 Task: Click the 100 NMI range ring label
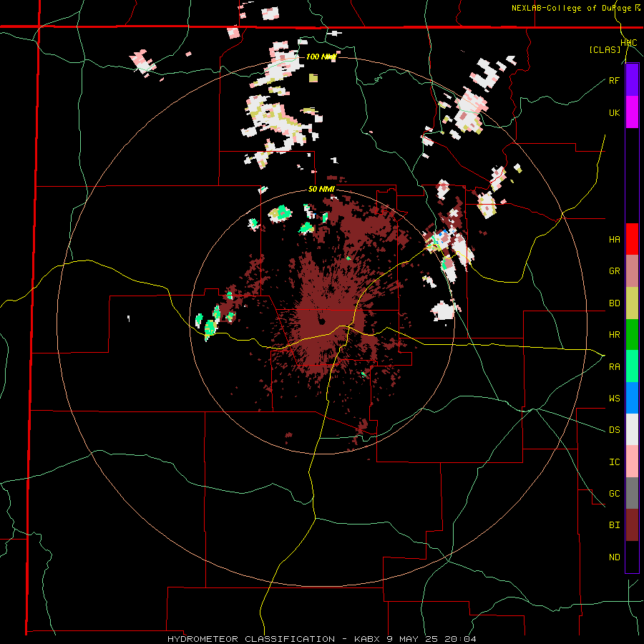[x=321, y=57]
